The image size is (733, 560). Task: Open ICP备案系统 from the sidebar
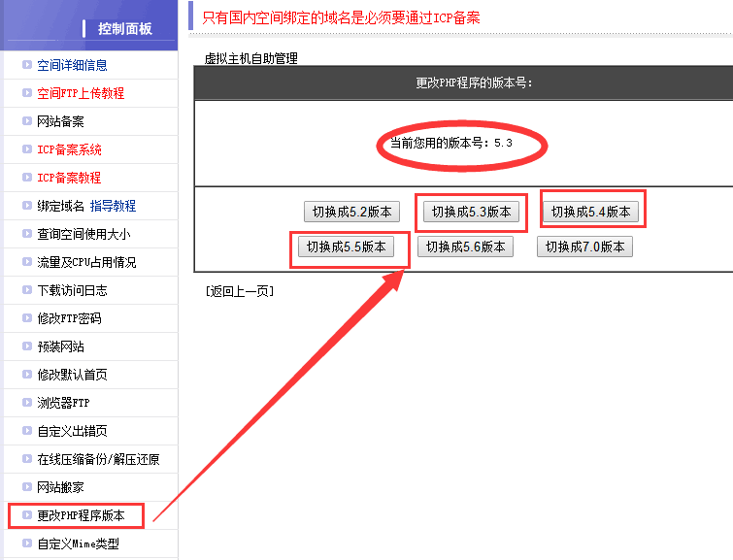coord(69,149)
